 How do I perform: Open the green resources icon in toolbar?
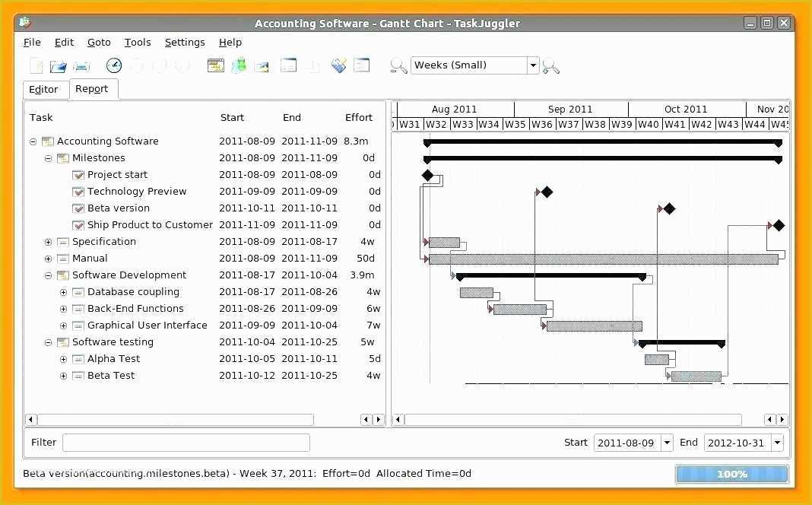click(x=239, y=65)
